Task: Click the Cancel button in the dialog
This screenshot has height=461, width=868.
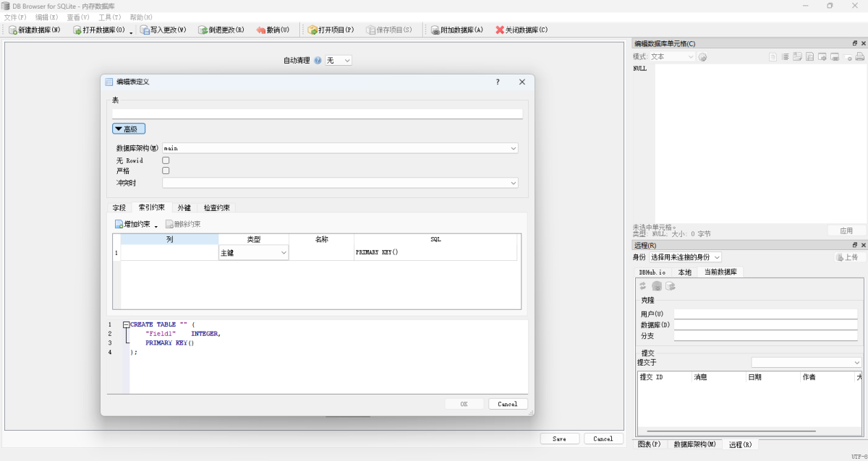Action: (x=507, y=403)
